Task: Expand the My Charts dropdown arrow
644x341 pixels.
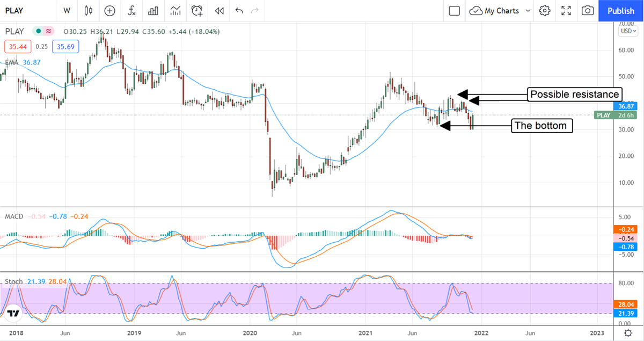Action: [x=528, y=10]
